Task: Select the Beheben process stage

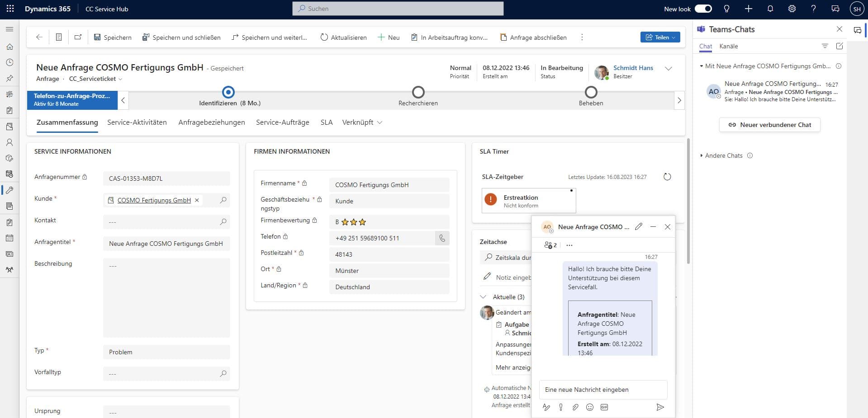Action: [591, 93]
